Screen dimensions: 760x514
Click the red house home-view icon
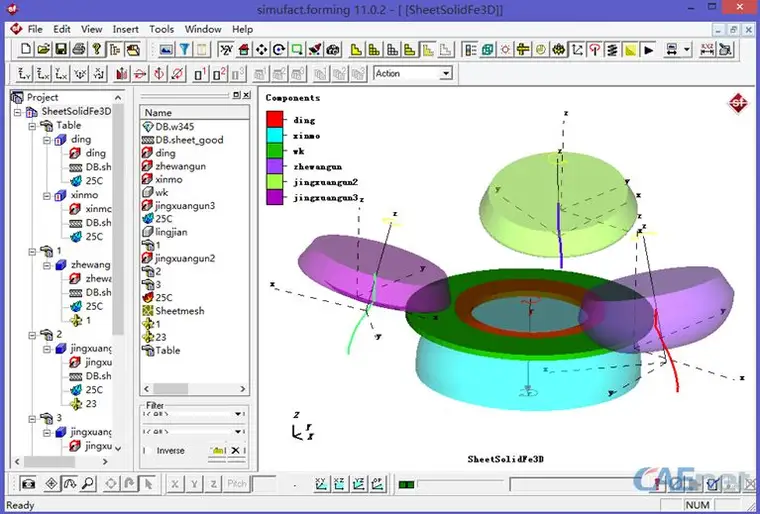244,49
